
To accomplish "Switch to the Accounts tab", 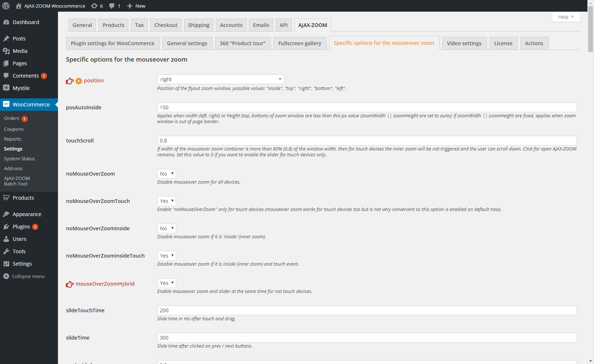I will [231, 25].
